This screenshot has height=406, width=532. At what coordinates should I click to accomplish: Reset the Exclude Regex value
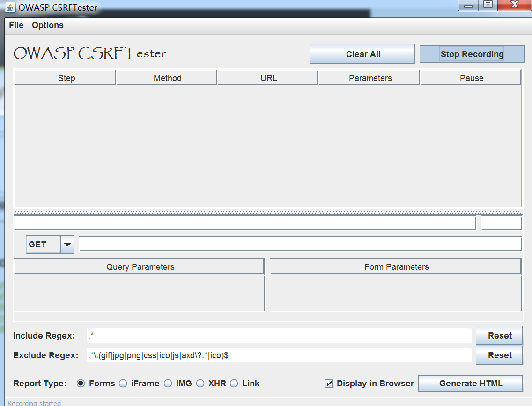pyautogui.click(x=499, y=355)
